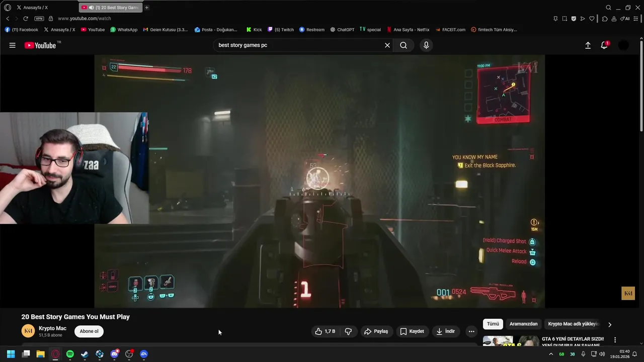Download video with İndir button
The width and height of the screenshot is (644, 362).
click(445, 331)
